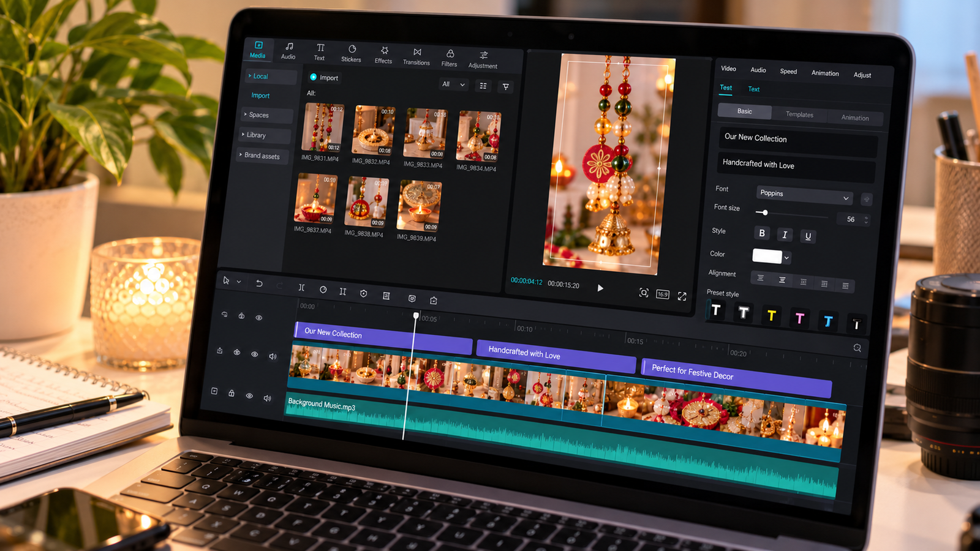The image size is (980, 551).
Task: Open the Effects panel
Action: point(383,56)
